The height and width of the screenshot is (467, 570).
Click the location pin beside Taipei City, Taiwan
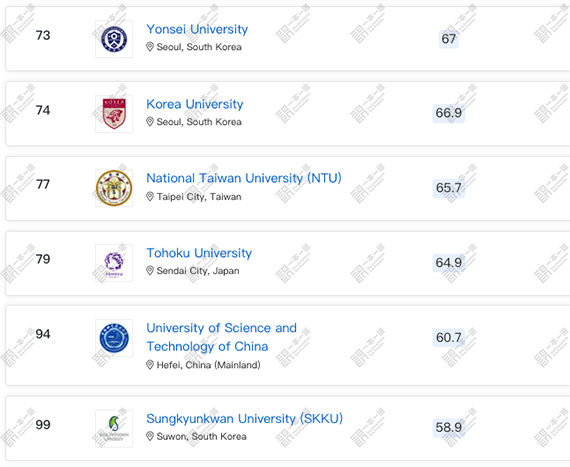tap(150, 196)
